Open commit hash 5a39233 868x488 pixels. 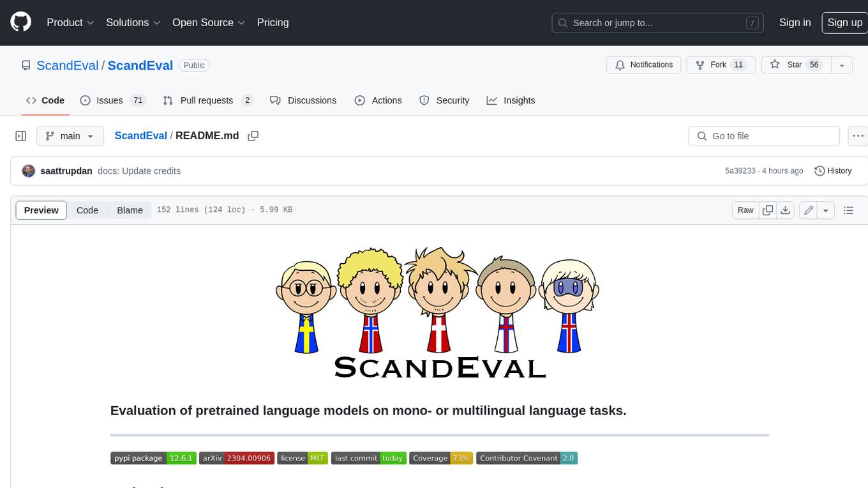(x=740, y=171)
